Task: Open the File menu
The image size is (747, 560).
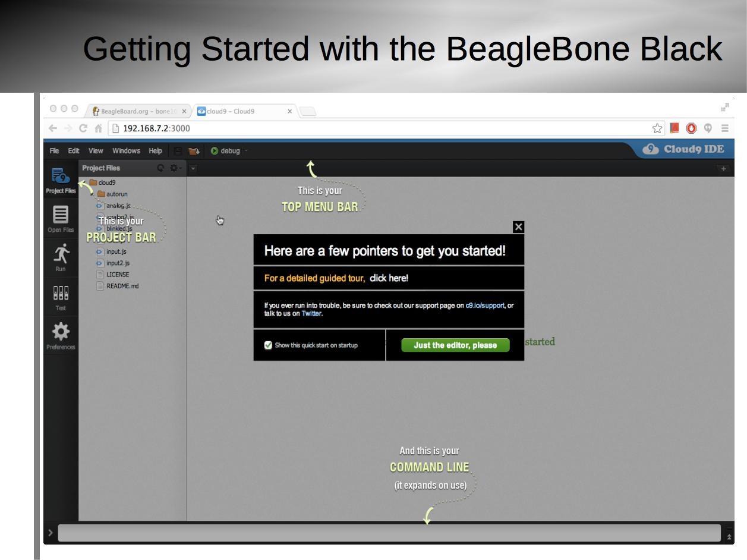Action: coord(54,151)
